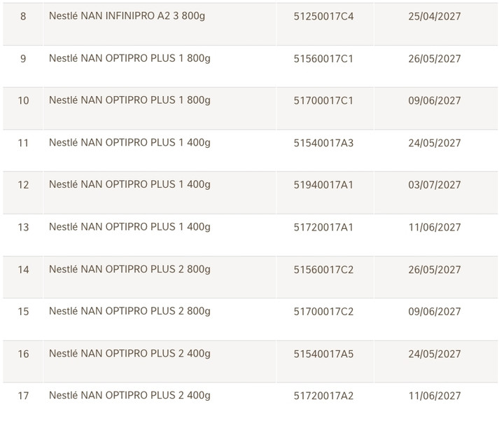Screen dimensions: 504x421
Task: Select batch code 51250017C4
Action: pos(323,16)
